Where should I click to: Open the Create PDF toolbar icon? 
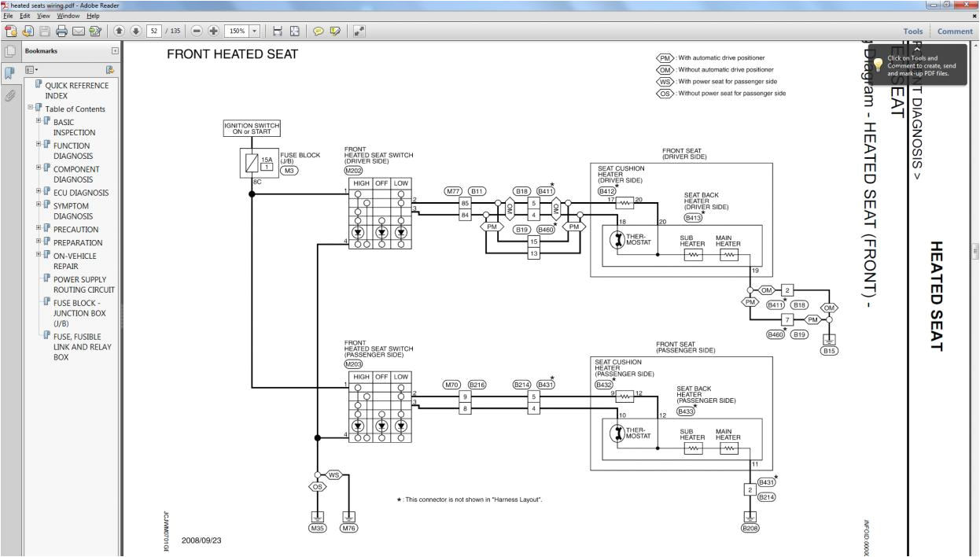click(11, 31)
